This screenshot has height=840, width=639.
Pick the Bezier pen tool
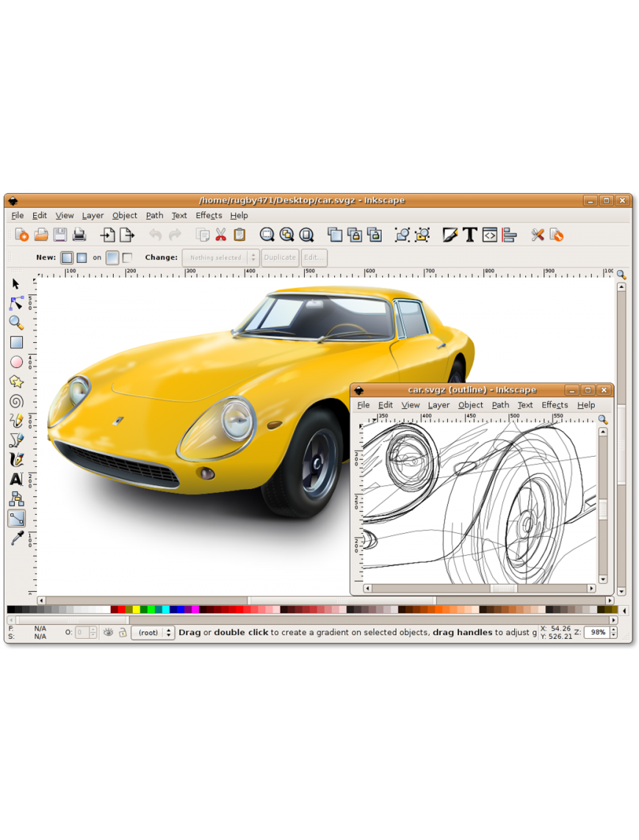pyautogui.click(x=16, y=441)
